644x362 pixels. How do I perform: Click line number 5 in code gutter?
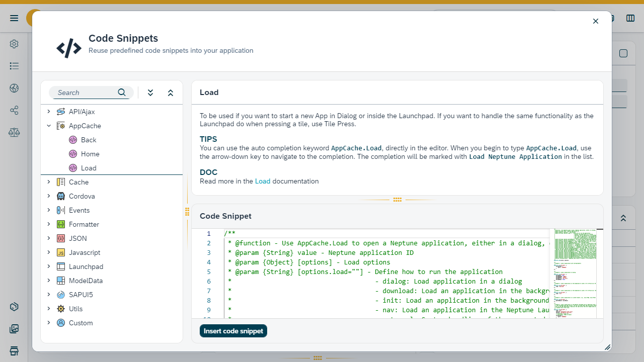[x=209, y=271]
